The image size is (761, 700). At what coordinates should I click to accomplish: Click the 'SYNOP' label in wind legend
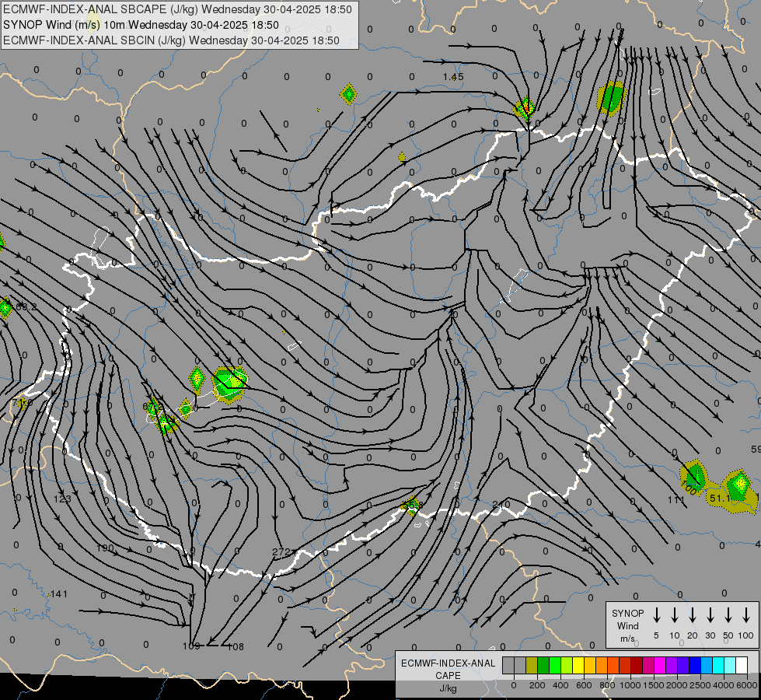coord(627,614)
